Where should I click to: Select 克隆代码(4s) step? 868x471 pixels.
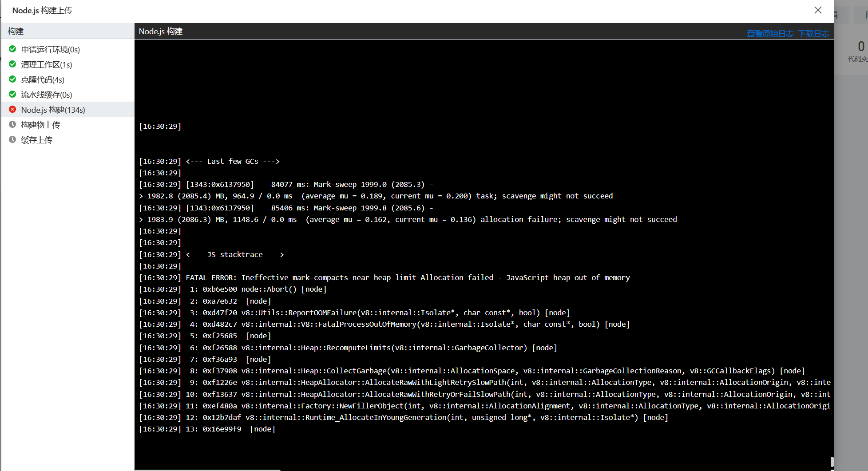67,79
